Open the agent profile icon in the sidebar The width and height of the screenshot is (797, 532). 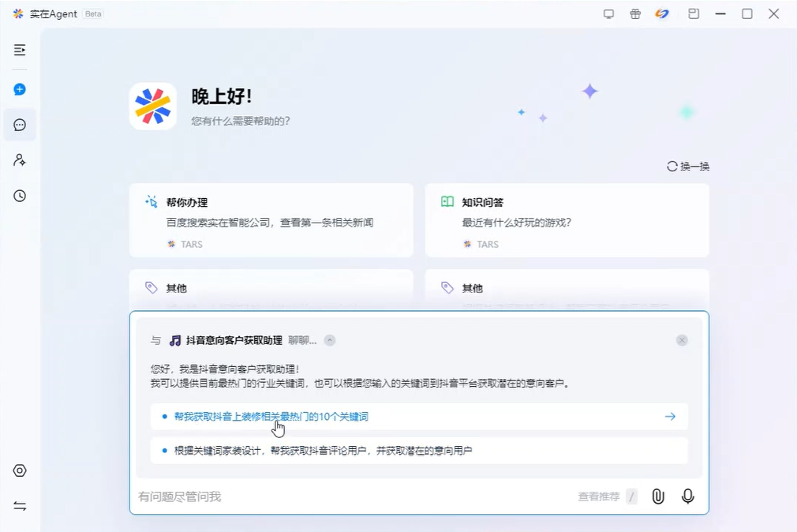pyautogui.click(x=19, y=160)
